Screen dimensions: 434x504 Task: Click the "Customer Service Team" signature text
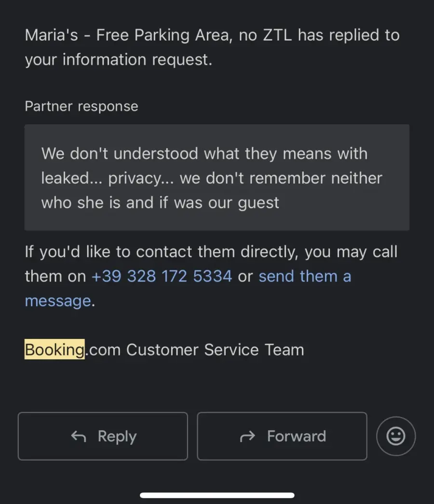tap(215, 350)
